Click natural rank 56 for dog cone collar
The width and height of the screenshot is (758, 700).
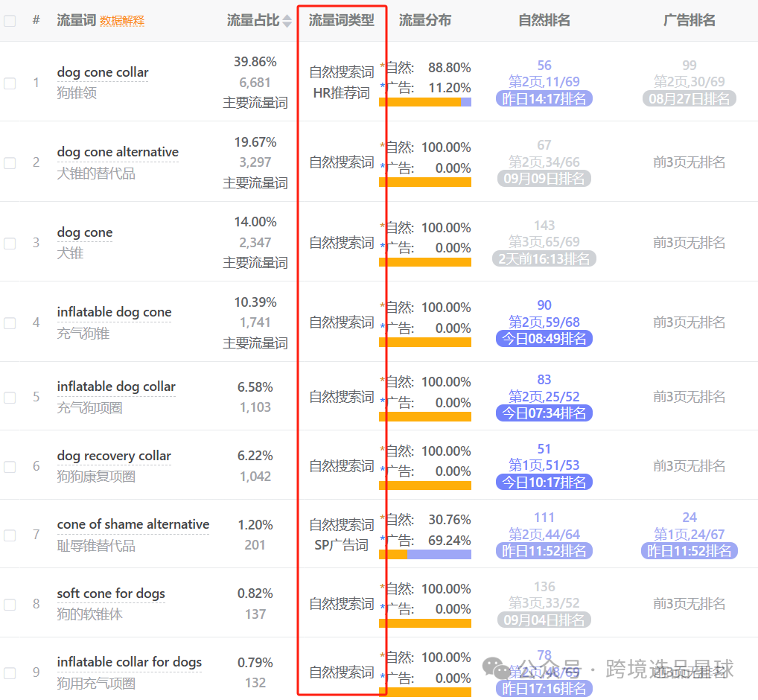(544, 66)
